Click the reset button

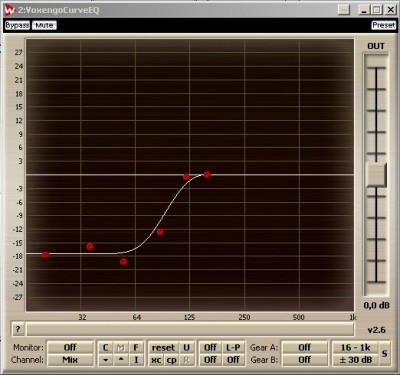point(163,348)
